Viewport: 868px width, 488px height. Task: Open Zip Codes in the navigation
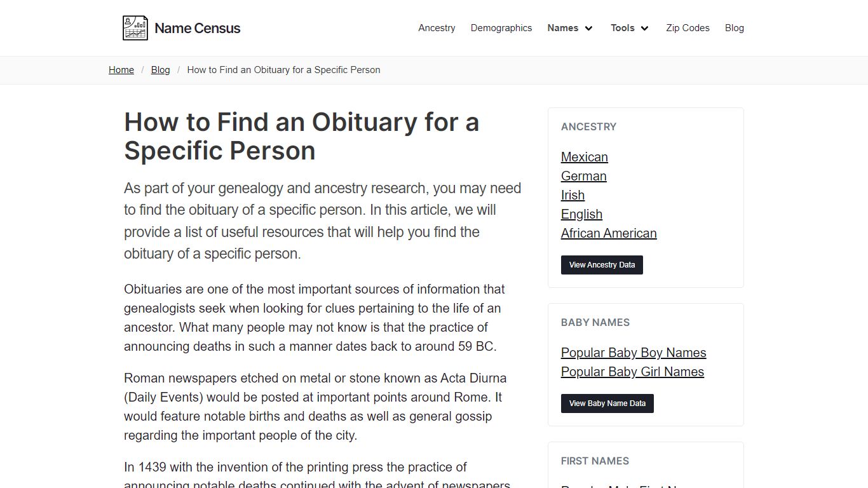coord(688,28)
